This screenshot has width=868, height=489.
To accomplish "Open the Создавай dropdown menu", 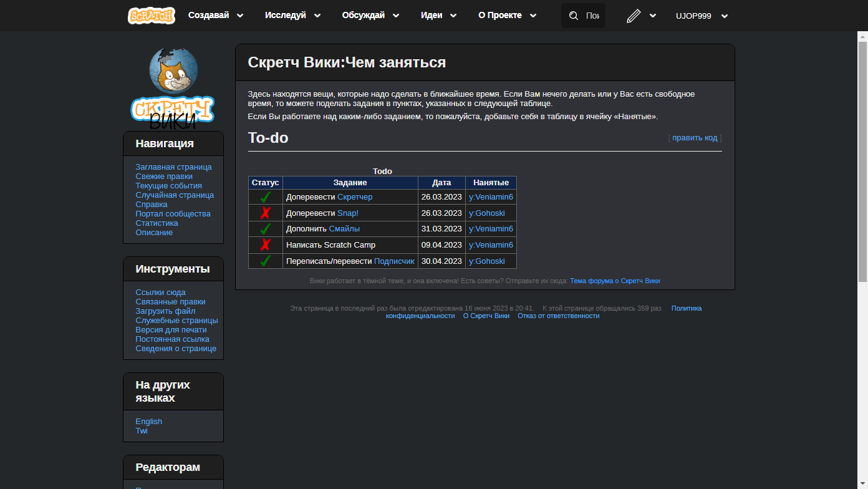I will coord(216,16).
